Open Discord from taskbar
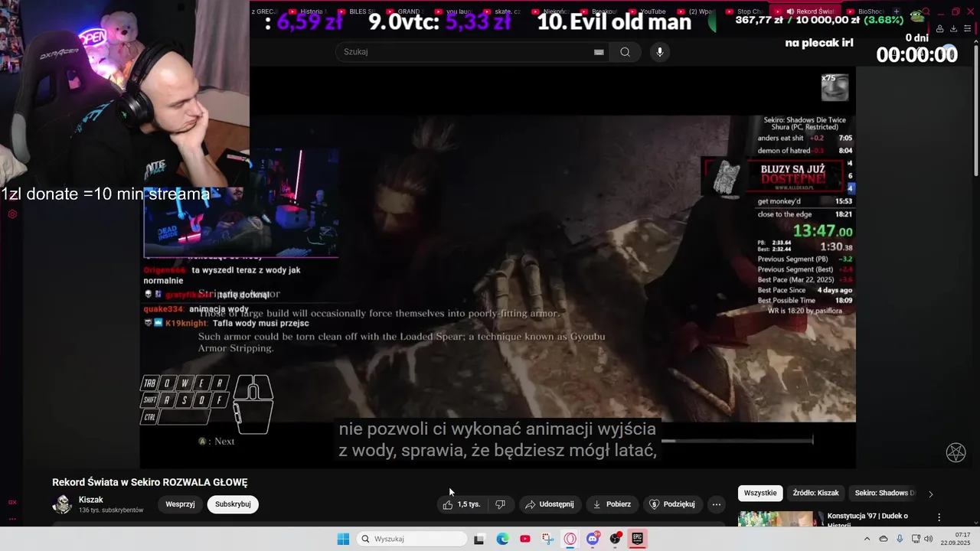Viewport: 980px width, 551px height. pyautogui.click(x=593, y=539)
